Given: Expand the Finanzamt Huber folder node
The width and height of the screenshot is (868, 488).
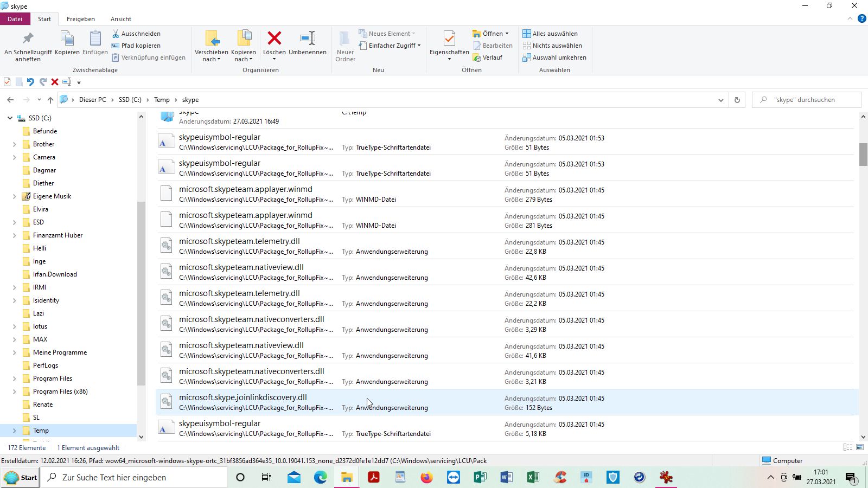Looking at the screenshot, I should coord(14,235).
